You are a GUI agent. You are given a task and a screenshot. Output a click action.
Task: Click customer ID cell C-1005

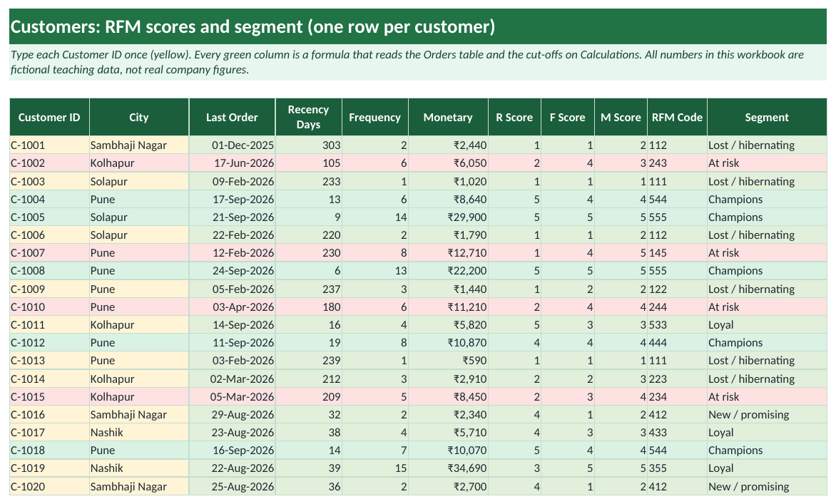pyautogui.click(x=50, y=217)
